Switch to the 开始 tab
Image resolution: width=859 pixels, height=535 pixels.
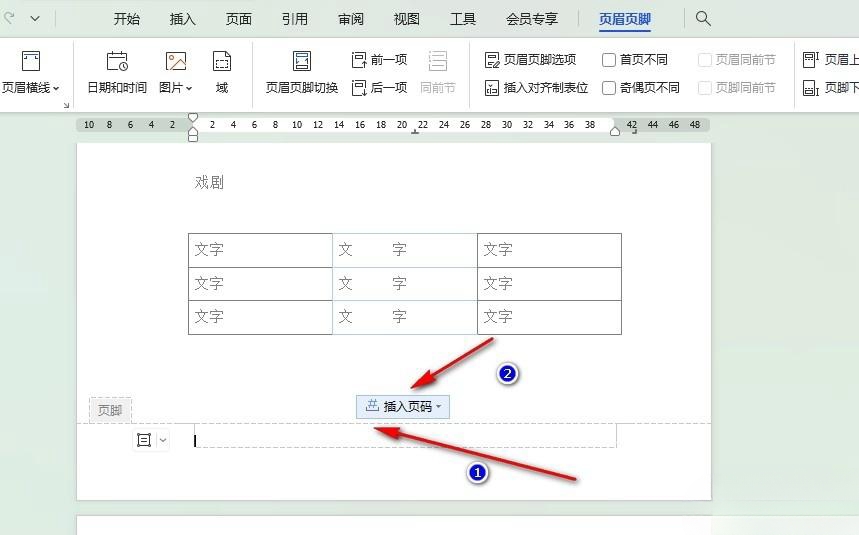(127, 19)
